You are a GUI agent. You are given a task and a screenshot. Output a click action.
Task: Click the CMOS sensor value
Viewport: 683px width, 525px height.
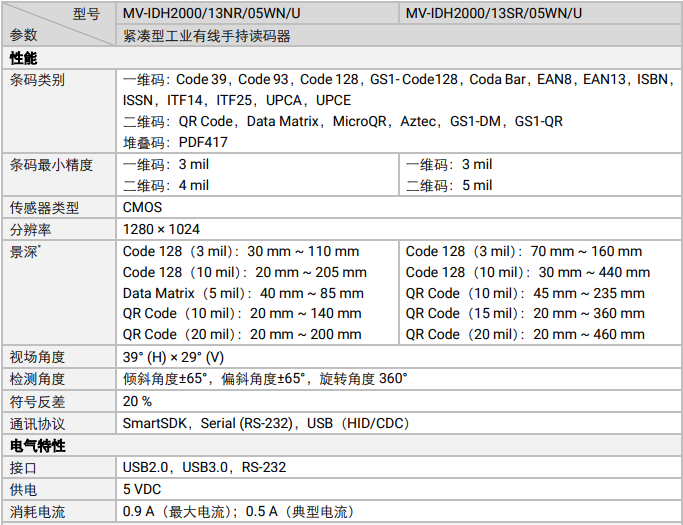pyautogui.click(x=142, y=207)
